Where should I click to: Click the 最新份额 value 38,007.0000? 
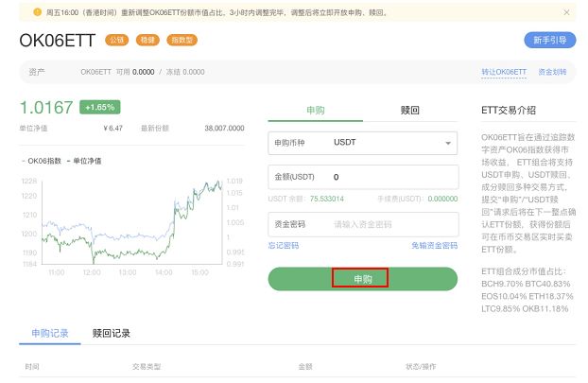click(x=224, y=129)
